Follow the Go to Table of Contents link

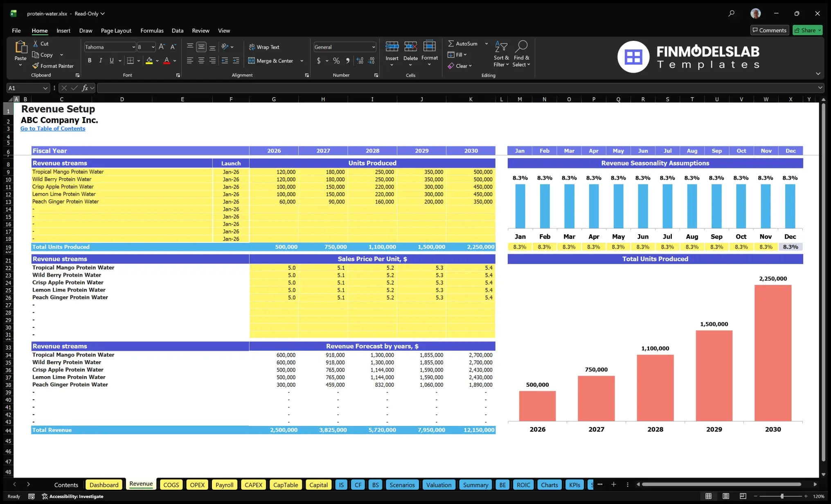pos(53,128)
